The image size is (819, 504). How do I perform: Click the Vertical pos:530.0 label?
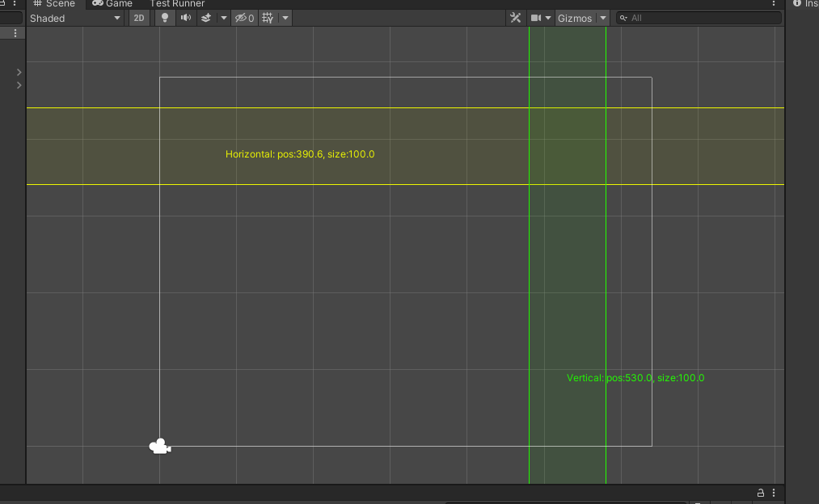pyautogui.click(x=635, y=378)
